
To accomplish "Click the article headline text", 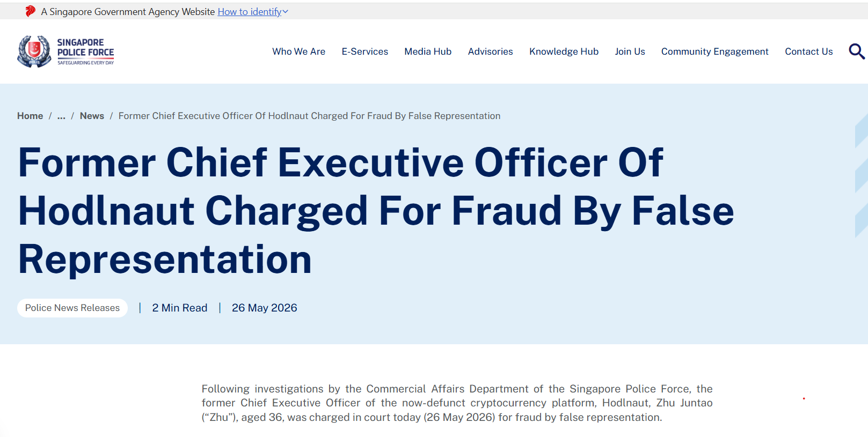I will (x=376, y=211).
